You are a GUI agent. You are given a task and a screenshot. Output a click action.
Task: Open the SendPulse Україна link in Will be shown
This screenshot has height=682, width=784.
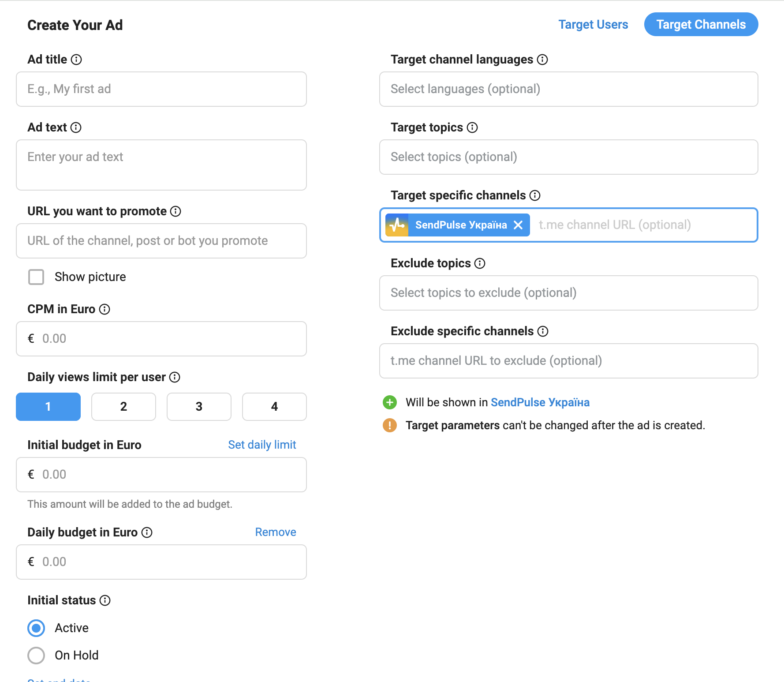540,402
